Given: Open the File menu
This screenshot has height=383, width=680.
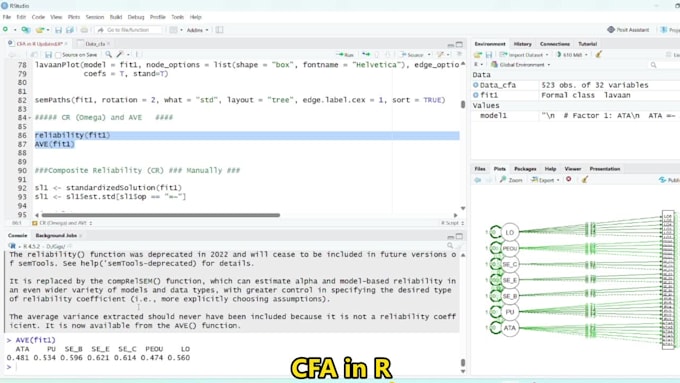Looking at the screenshot, I should pyautogui.click(x=7, y=17).
